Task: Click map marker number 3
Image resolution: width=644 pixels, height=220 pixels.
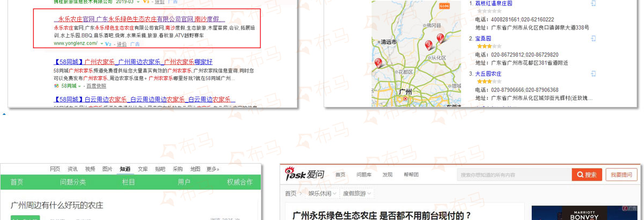Action: [x=428, y=45]
